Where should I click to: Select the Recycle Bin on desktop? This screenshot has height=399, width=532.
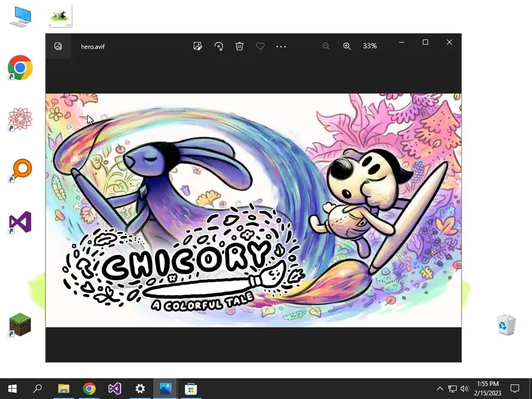(x=506, y=325)
